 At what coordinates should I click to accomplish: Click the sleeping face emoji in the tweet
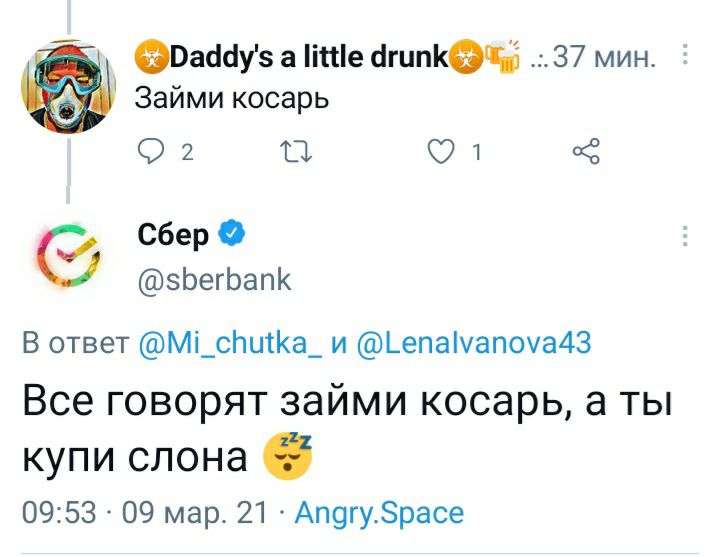[x=287, y=457]
